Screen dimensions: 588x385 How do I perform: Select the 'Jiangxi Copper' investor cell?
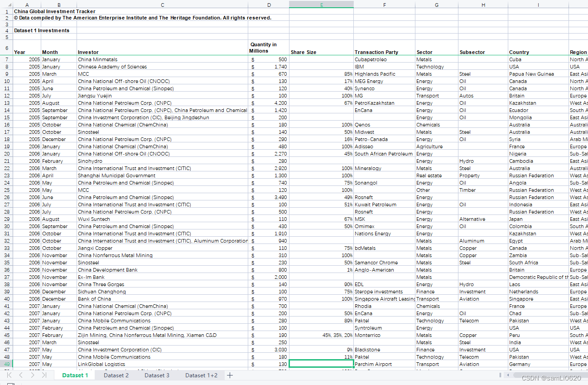(x=162, y=248)
